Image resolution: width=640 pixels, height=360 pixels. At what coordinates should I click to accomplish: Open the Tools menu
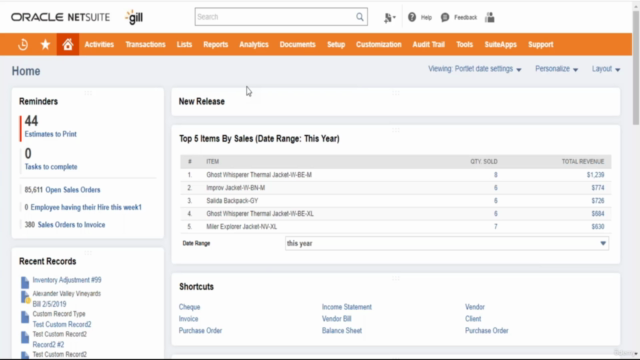(464, 44)
